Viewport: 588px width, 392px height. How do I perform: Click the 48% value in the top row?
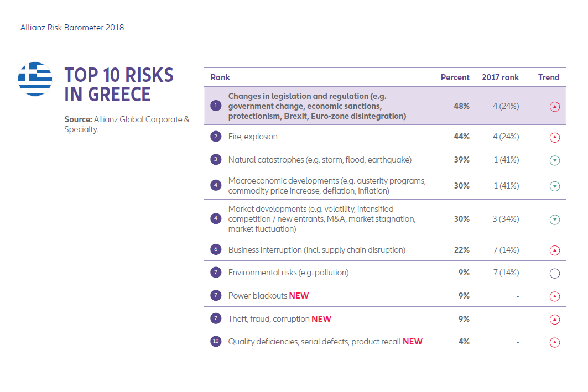click(x=461, y=106)
